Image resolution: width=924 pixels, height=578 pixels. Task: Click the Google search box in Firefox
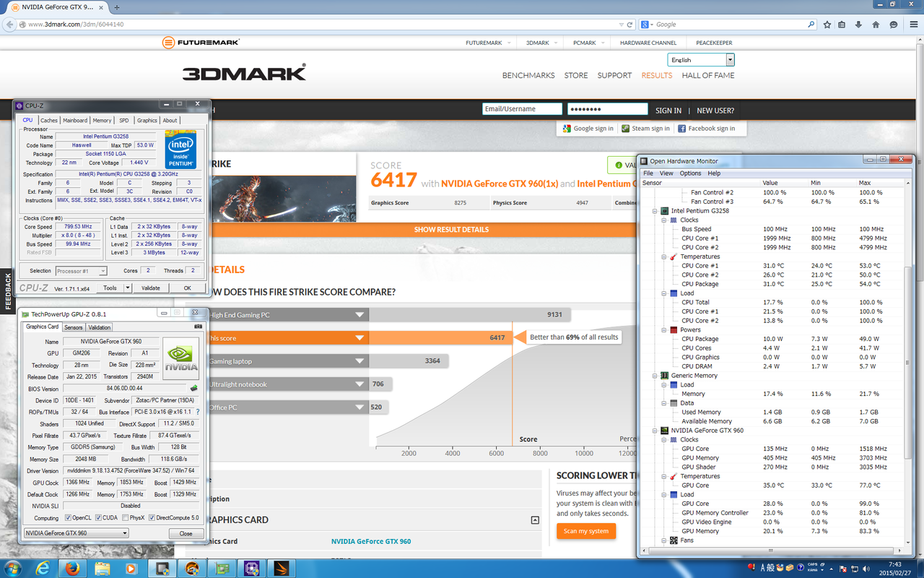727,24
